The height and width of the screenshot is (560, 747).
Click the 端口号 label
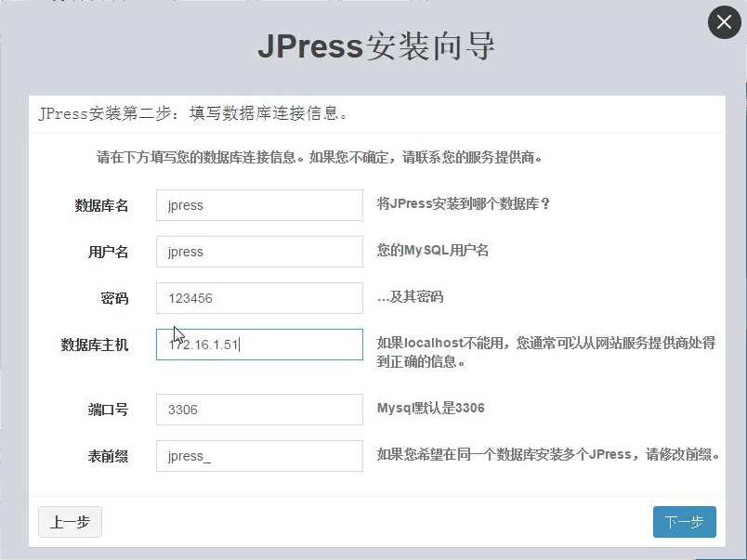(108, 410)
